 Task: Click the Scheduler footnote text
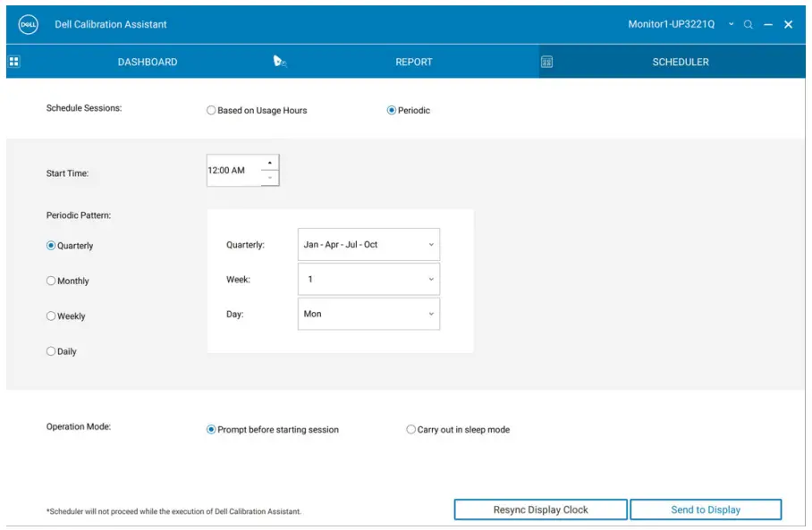pos(173,511)
